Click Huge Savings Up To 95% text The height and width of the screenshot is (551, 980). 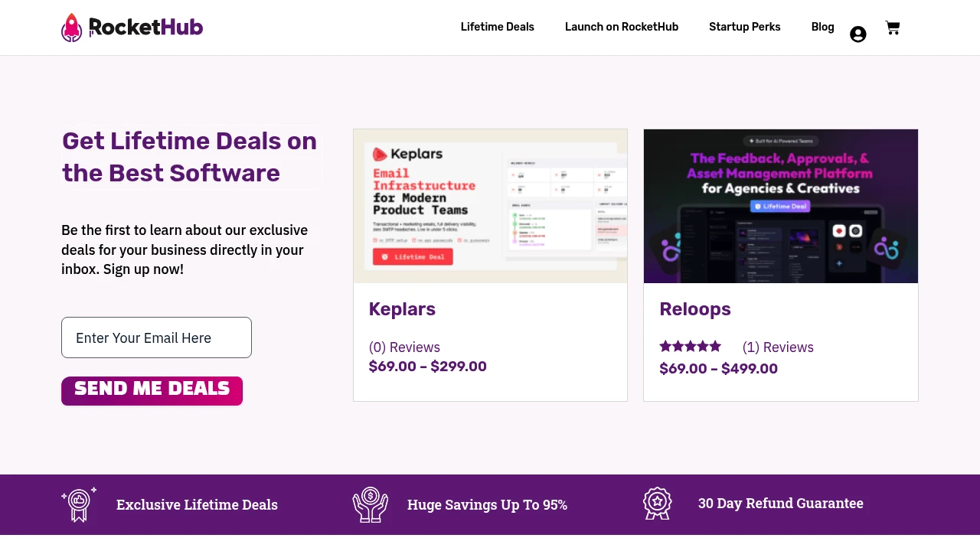coord(487,505)
